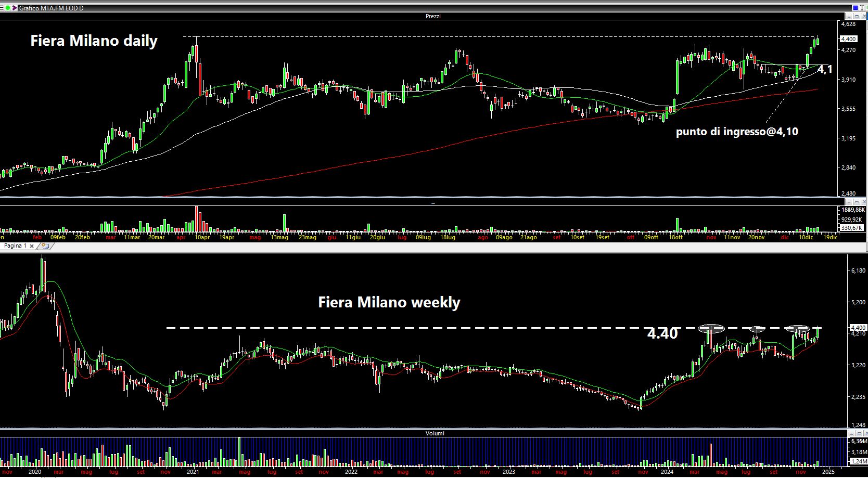Click the 3,910 price label on the daily axis

[848, 80]
